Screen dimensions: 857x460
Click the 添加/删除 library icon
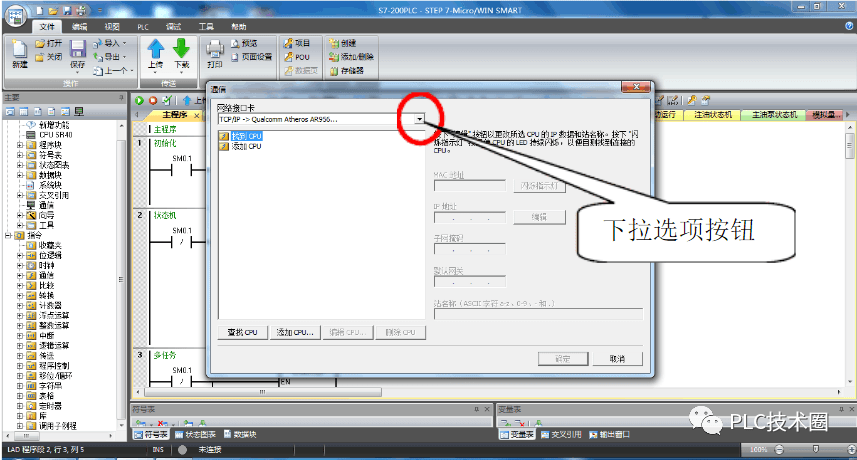point(334,57)
